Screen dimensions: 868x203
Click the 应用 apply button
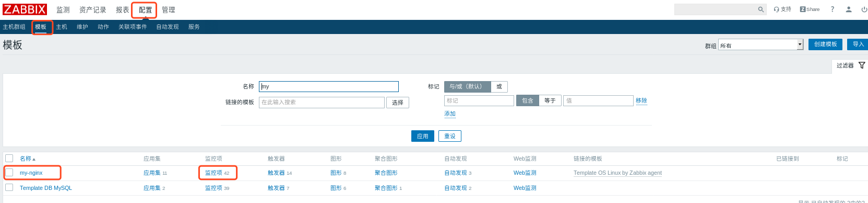423,136
